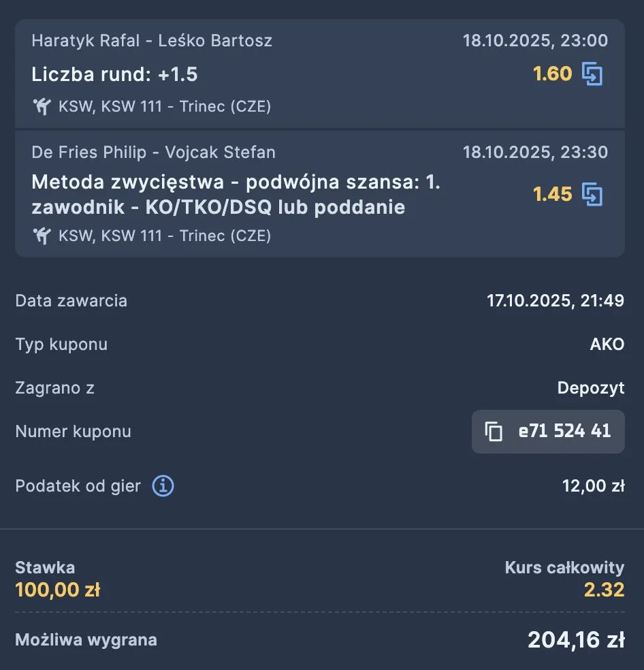Image resolution: width=644 pixels, height=670 pixels.
Task: Click the total odds value 2.32
Action: pos(604,590)
